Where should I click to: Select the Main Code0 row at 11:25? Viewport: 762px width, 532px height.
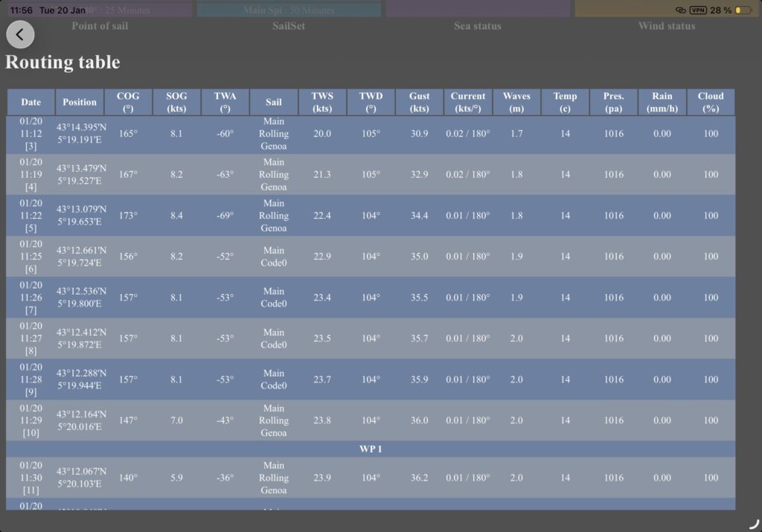coord(370,256)
